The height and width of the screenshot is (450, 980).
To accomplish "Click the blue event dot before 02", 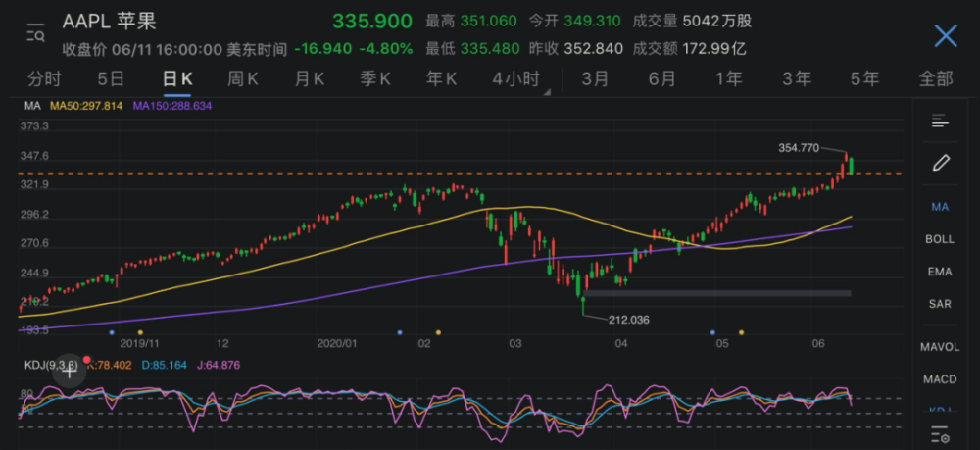I will pos(400,332).
